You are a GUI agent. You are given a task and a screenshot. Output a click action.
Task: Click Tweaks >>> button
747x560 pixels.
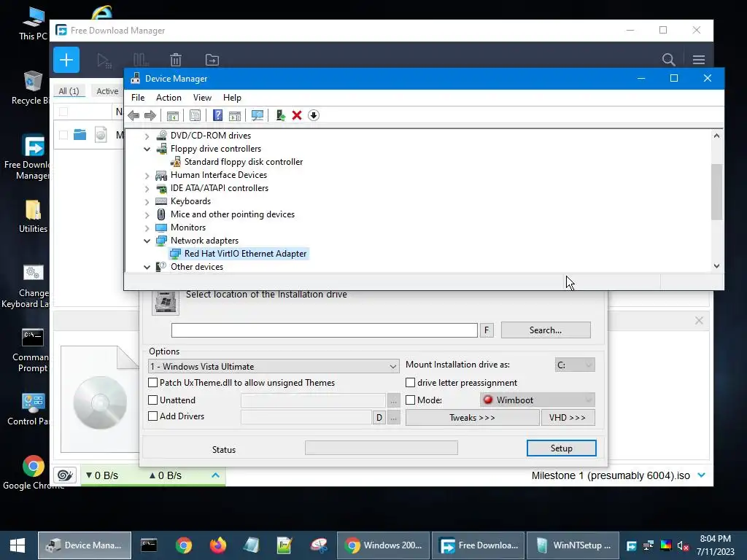[x=472, y=418]
